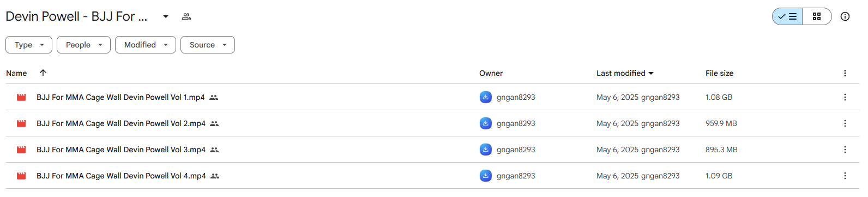Open the Modified filter dropdown

[146, 45]
